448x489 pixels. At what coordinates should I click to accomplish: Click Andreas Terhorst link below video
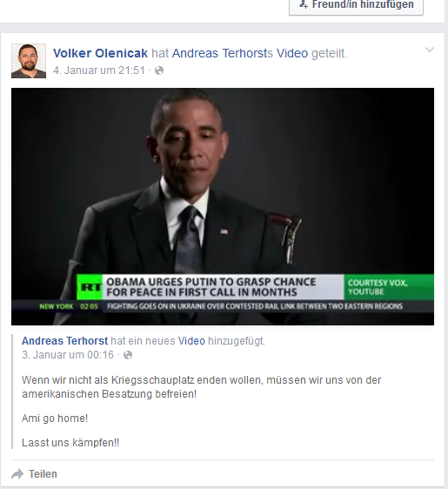click(x=65, y=341)
